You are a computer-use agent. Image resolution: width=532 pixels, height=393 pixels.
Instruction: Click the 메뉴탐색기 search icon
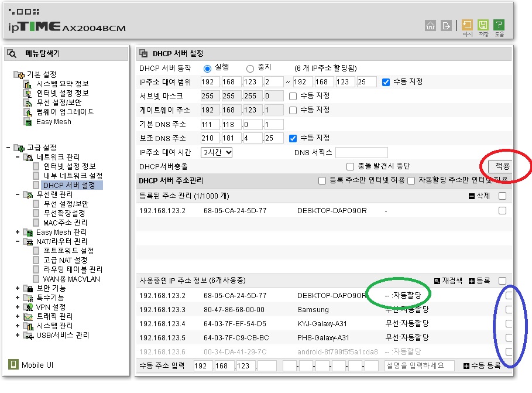pos(12,54)
